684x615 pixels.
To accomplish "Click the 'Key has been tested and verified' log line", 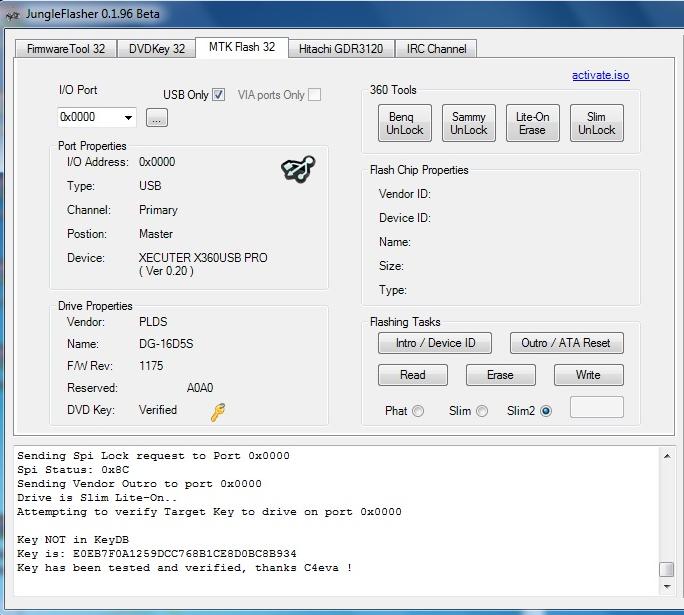I will pyautogui.click(x=185, y=567).
